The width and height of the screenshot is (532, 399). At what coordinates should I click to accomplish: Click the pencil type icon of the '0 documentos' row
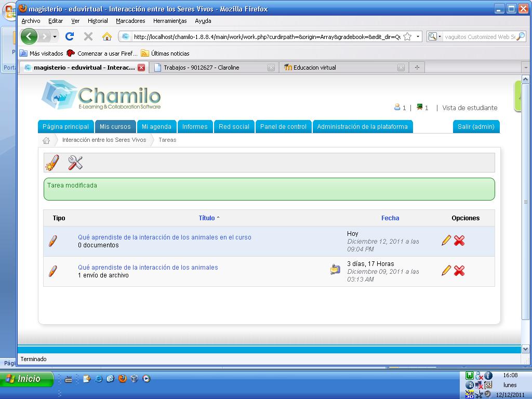[53, 241]
